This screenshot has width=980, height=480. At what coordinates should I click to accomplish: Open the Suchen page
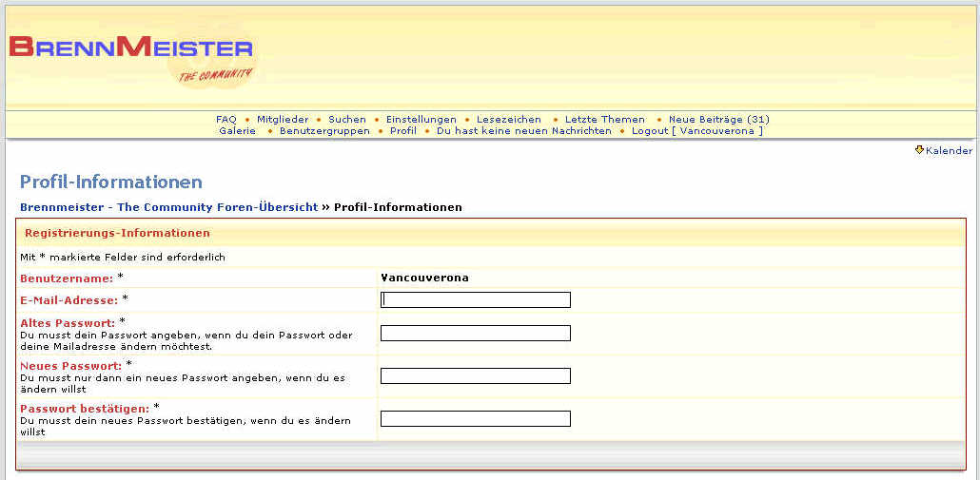[x=347, y=120]
